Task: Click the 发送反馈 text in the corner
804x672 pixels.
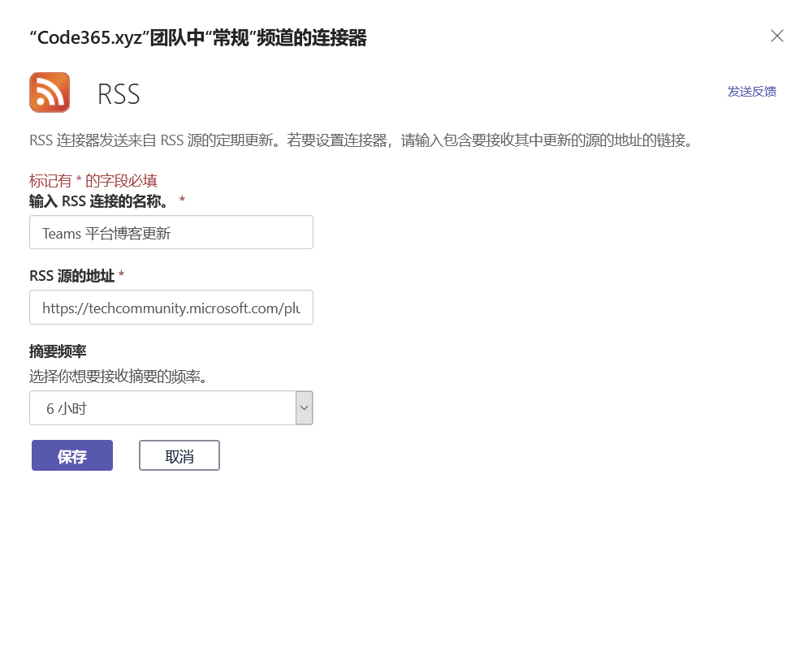Action: tap(751, 92)
